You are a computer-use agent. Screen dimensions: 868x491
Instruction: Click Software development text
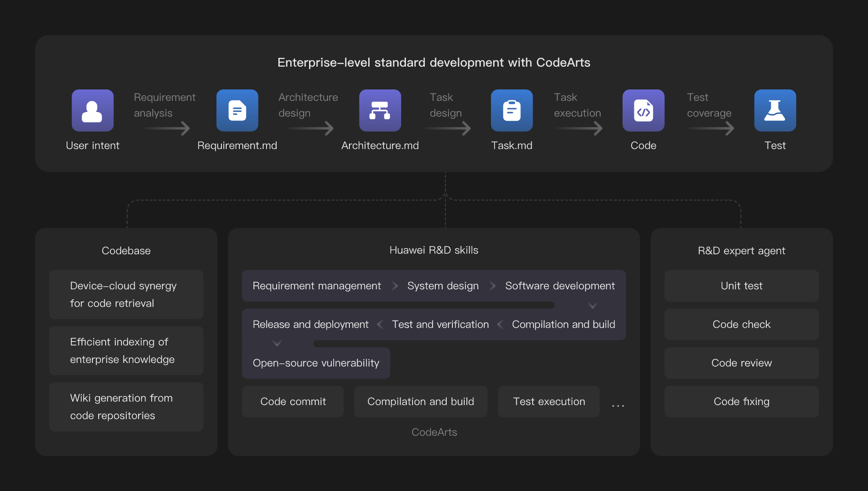[560, 286]
